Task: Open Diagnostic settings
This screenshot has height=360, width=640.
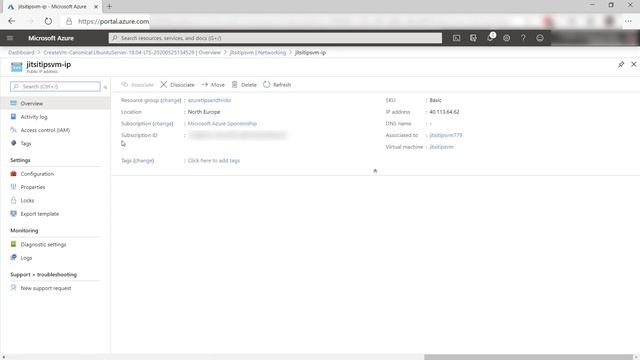Action: (43, 244)
